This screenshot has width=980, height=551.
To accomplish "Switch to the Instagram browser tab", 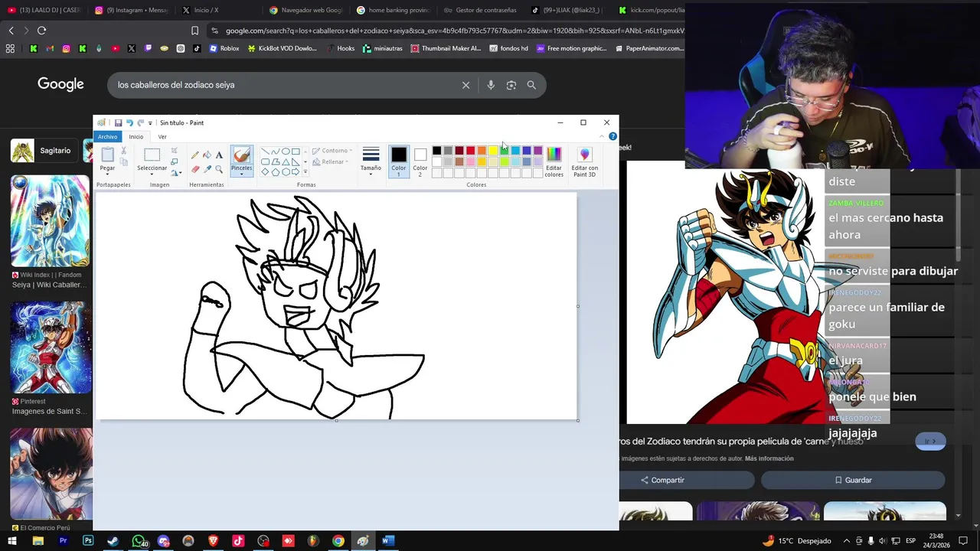I will (x=130, y=10).
